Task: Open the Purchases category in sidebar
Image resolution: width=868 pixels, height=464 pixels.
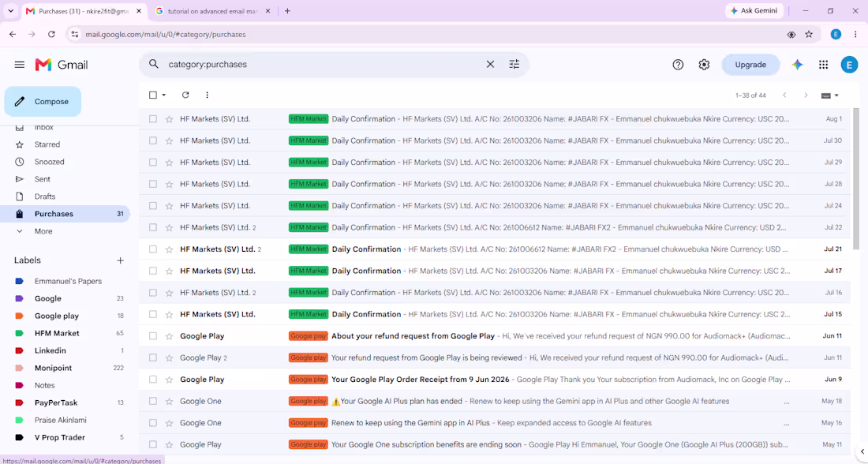Action: (65, 214)
